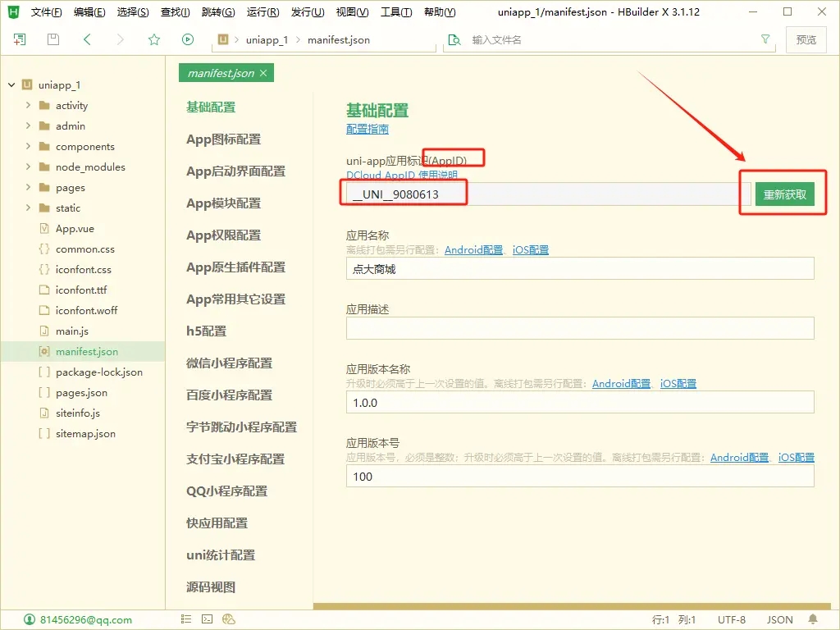Viewport: 840px width, 630px height.
Task: Click the 预览 button in toolbar
Action: point(806,39)
